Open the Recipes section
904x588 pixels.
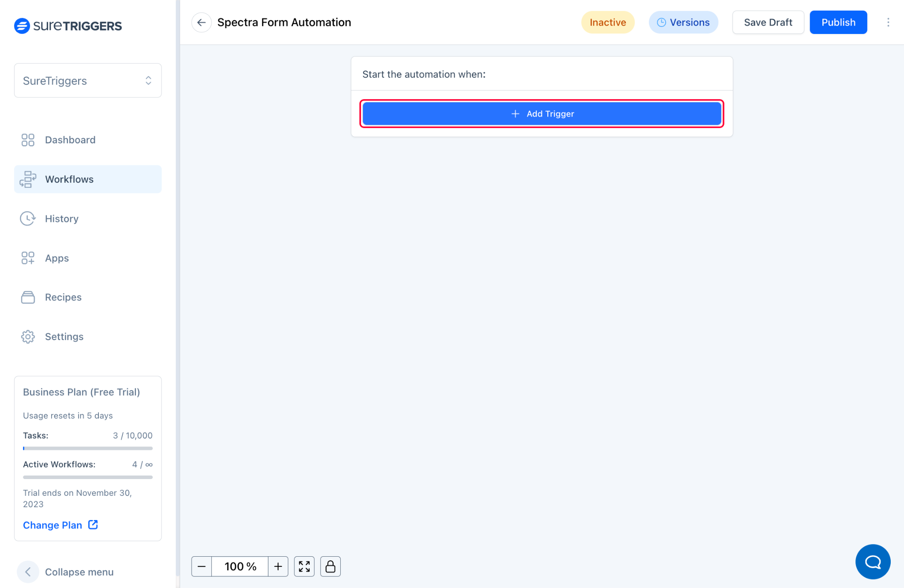coord(63,297)
